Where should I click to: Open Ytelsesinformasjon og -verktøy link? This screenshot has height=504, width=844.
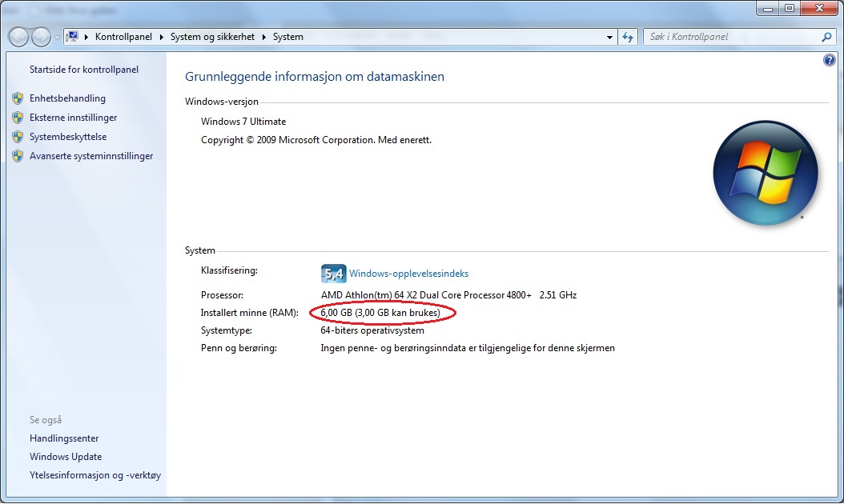pos(95,475)
